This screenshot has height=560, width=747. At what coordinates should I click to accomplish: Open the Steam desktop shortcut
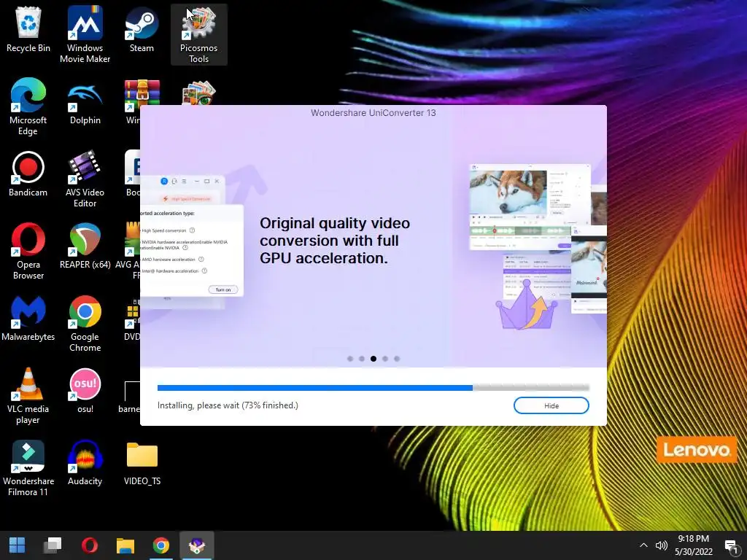pos(142,30)
